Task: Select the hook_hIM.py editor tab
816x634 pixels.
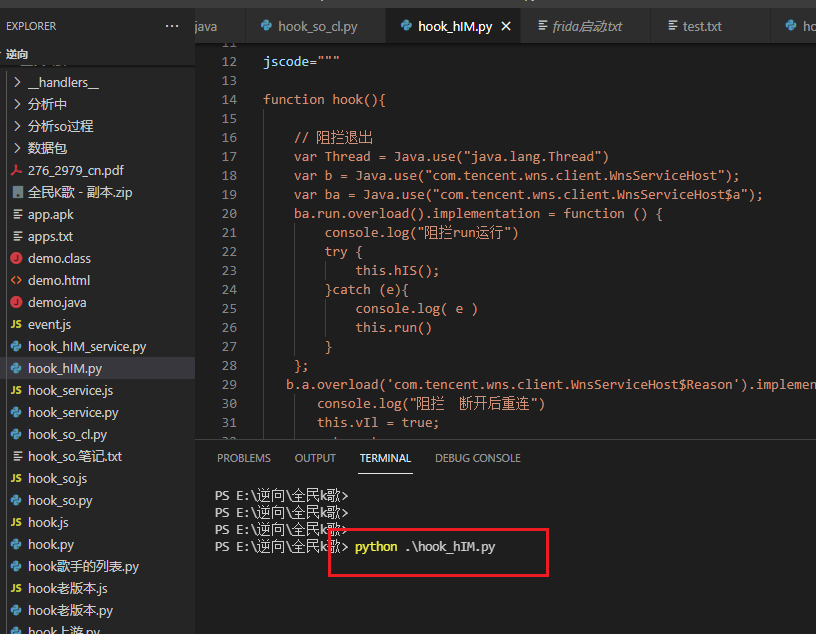Action: tap(454, 26)
